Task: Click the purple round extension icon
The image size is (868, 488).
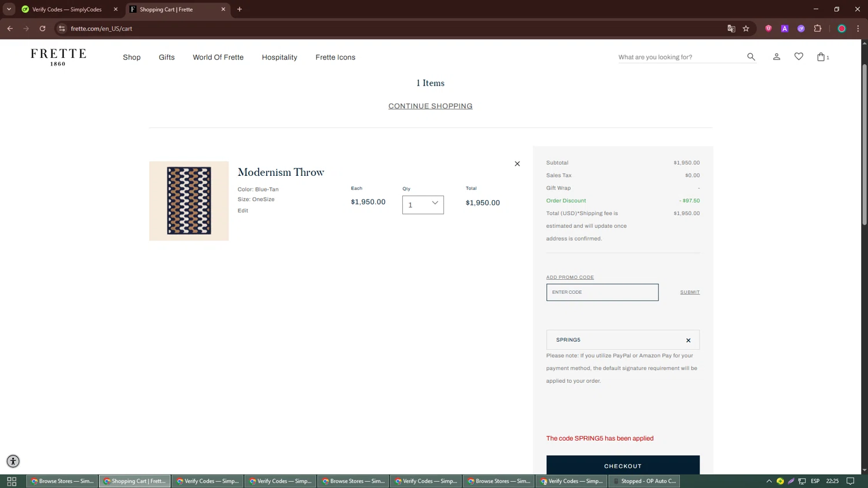Action: pos(801,28)
